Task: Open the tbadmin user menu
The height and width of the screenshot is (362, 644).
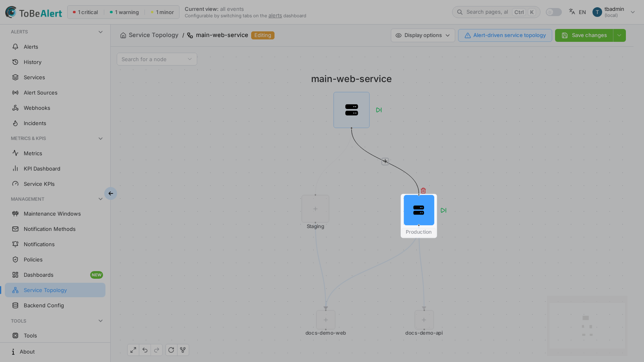Action: 614,12
